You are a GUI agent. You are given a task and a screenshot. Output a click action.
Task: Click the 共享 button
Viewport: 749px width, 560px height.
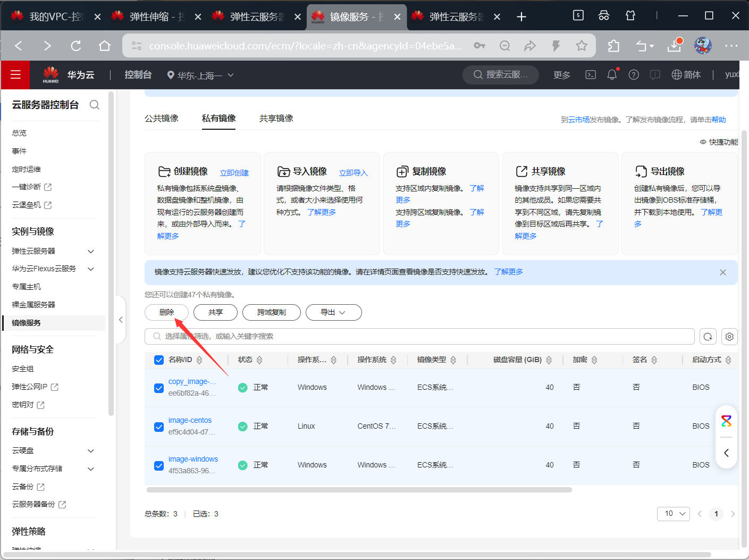[x=215, y=312]
